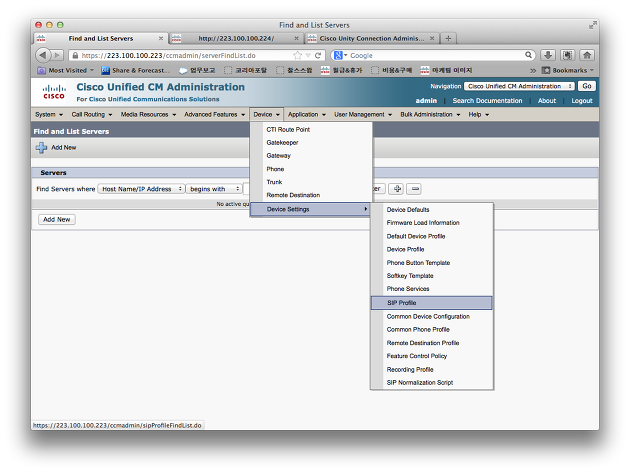Click the Google search magnifier icon
630x473 pixels.
[x=528, y=55]
